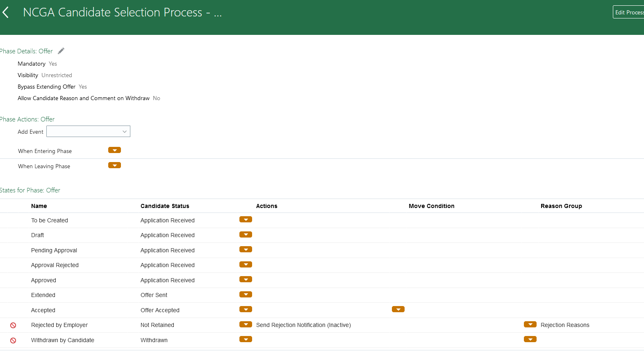644x352 pixels.
Task: Open reason group menu for Withdrawn by Candidate
Action: 530,339
